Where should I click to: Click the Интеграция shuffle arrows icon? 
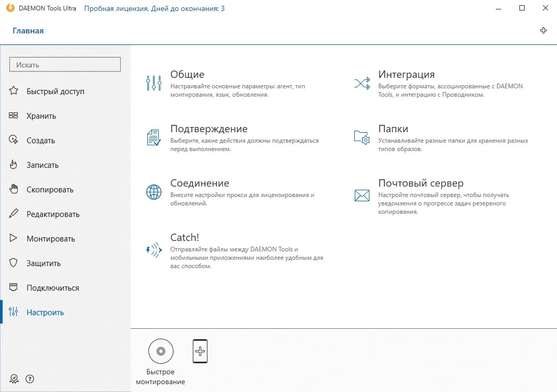pyautogui.click(x=362, y=84)
